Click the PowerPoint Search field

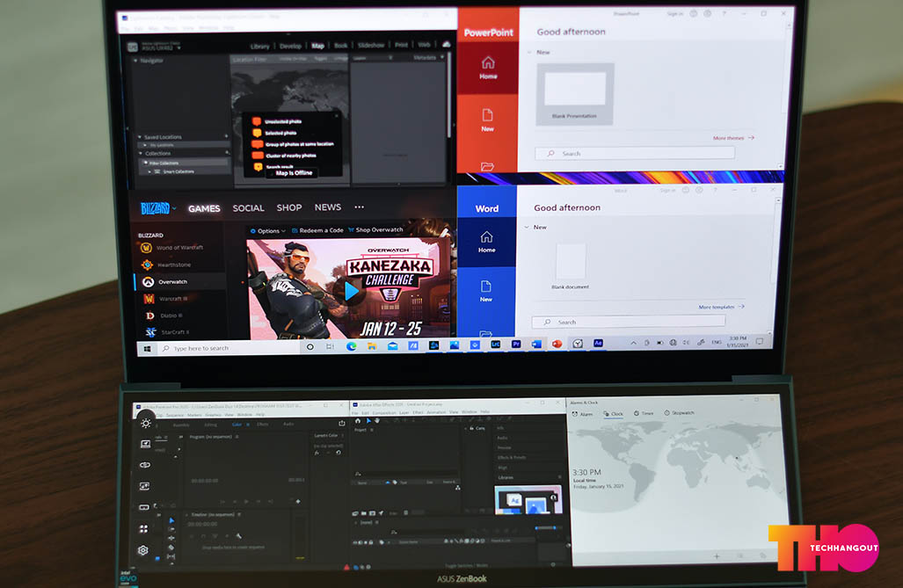(635, 154)
